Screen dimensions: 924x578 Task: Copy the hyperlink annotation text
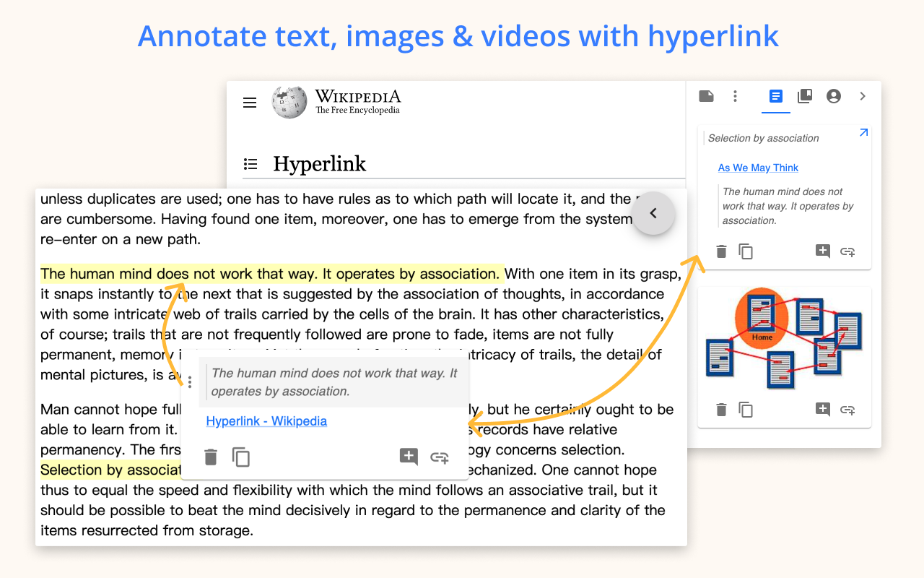tap(241, 457)
